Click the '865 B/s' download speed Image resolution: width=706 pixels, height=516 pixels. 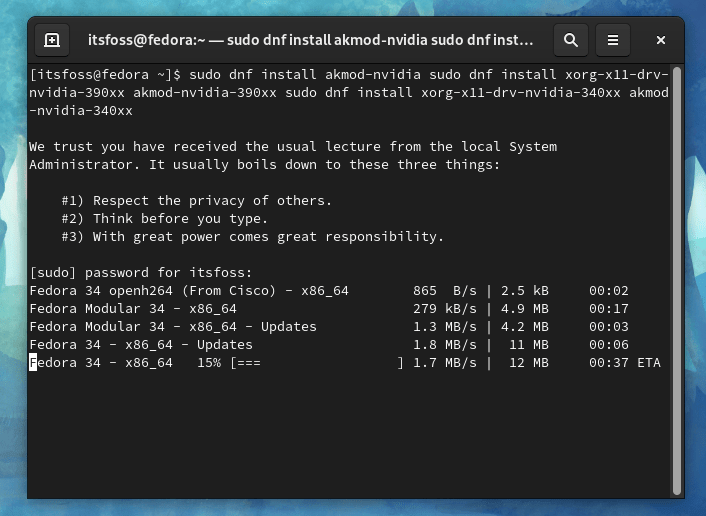445,291
